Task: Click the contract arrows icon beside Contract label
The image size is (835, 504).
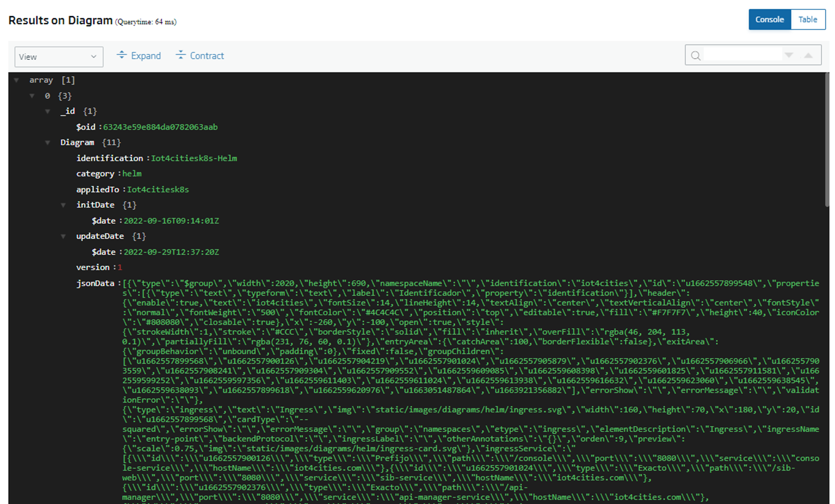Action: pos(181,56)
